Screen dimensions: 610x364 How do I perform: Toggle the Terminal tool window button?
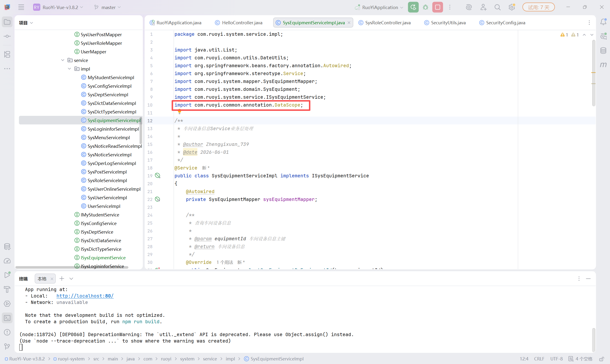[x=7, y=318]
